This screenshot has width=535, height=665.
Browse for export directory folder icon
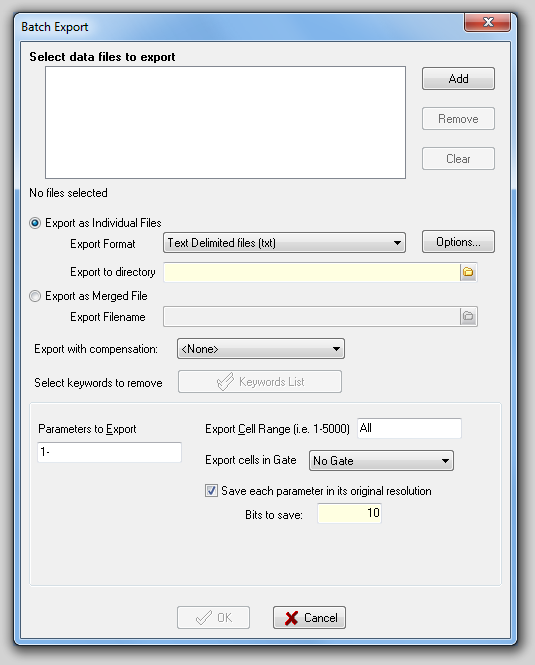468,272
